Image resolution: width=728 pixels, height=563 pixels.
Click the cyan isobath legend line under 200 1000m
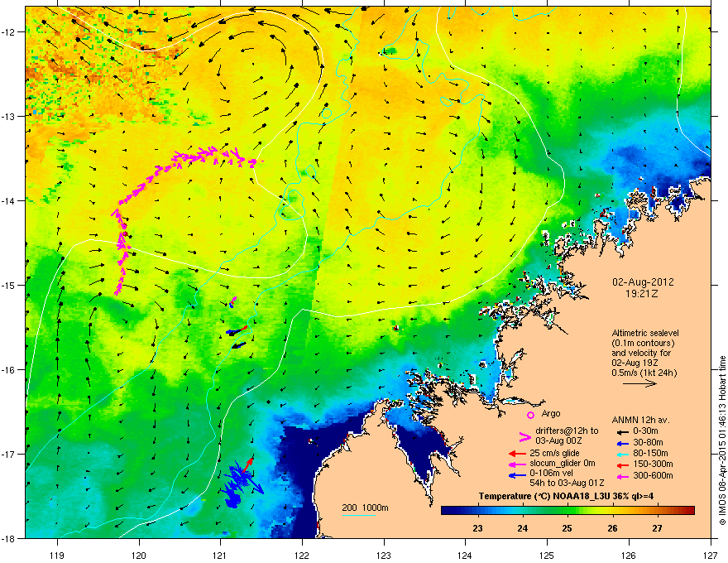359,515
